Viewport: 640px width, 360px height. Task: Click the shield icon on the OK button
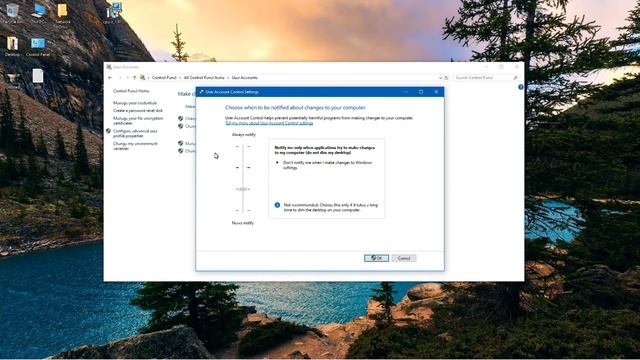click(373, 258)
